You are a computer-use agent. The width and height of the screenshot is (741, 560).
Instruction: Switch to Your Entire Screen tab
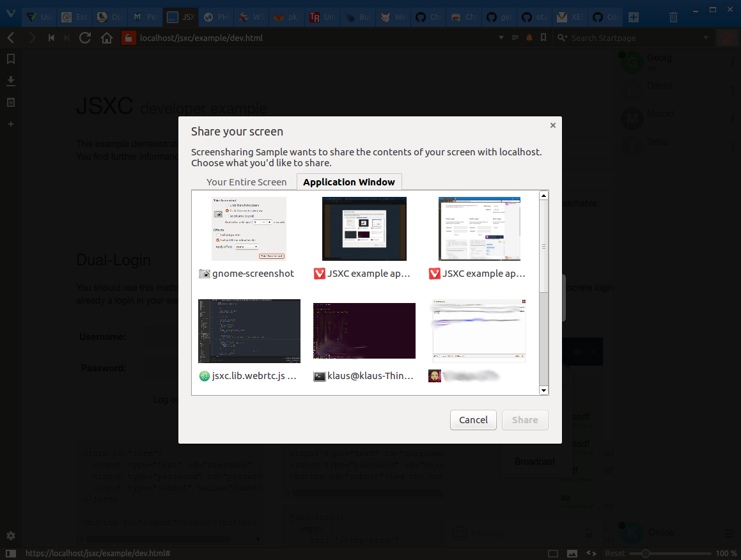[246, 182]
